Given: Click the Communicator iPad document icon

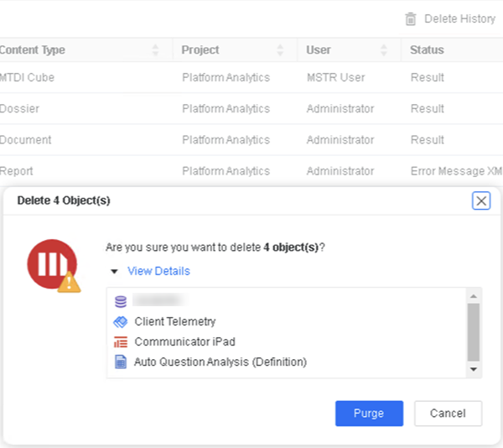Looking at the screenshot, I should (x=120, y=341).
